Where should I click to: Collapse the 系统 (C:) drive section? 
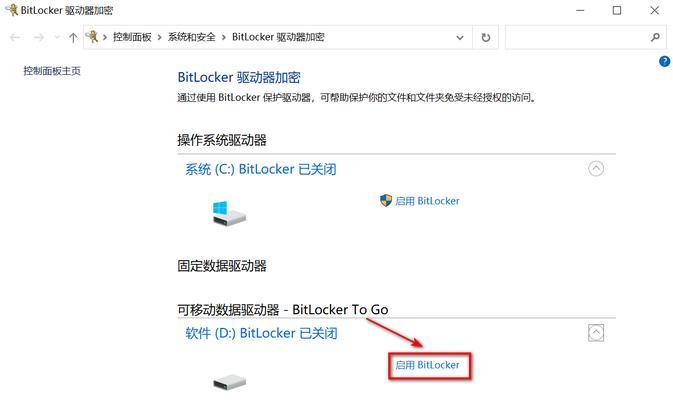click(x=596, y=168)
